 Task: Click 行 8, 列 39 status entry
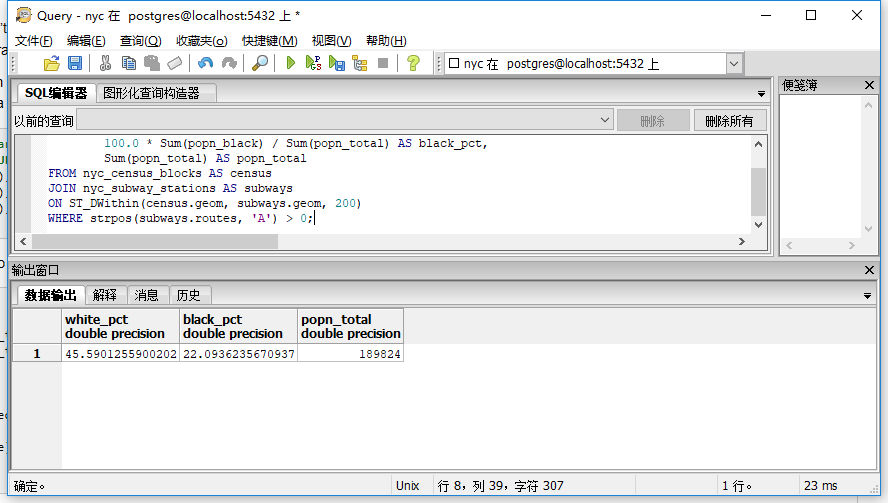tap(501, 485)
